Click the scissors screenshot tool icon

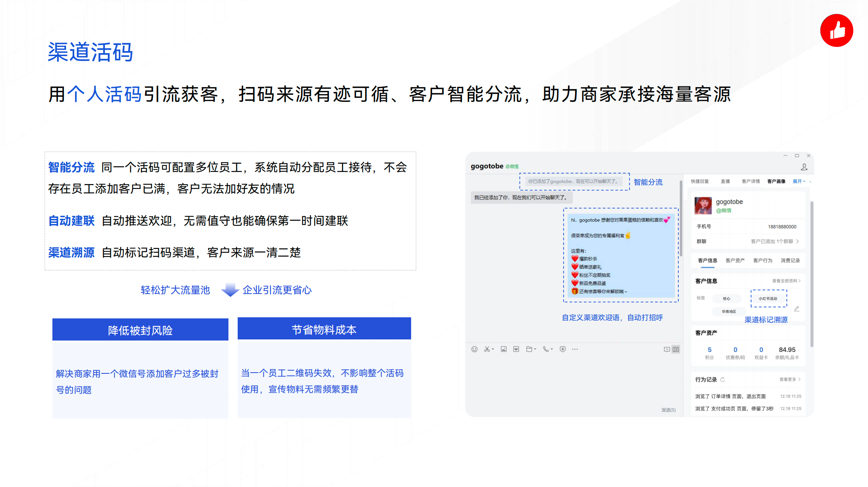[x=487, y=349]
